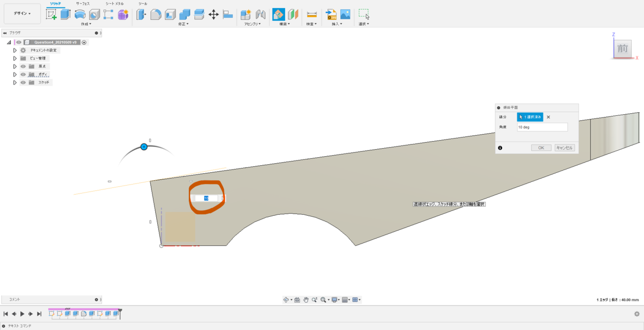Select the New Component icon
The height and width of the screenshot is (330, 644).
(x=246, y=14)
